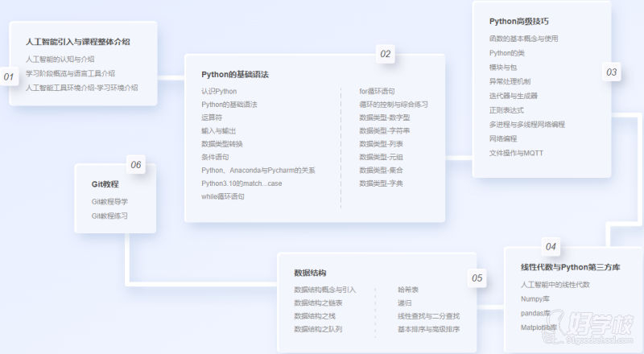Click the 02 step number badge

(x=386, y=54)
